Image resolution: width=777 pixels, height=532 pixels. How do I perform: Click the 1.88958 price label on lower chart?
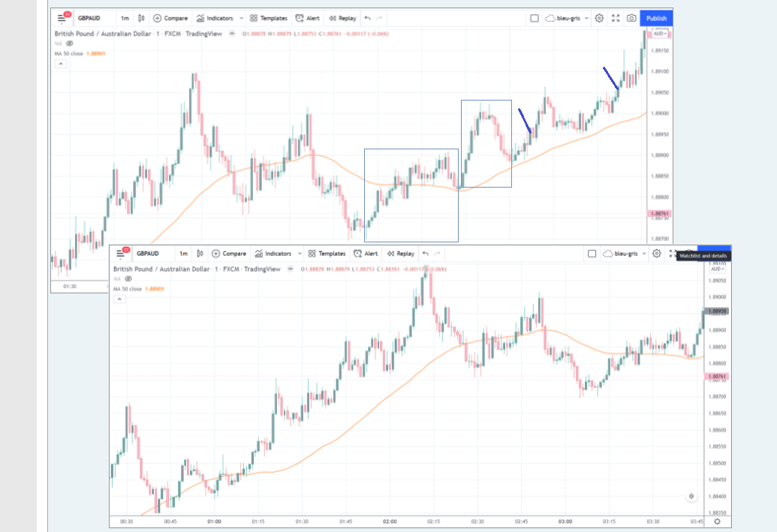[x=716, y=311]
